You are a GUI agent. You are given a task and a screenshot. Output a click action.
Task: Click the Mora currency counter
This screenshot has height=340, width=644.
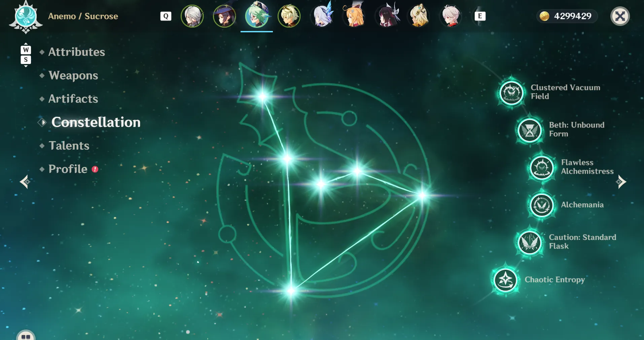[x=567, y=16]
